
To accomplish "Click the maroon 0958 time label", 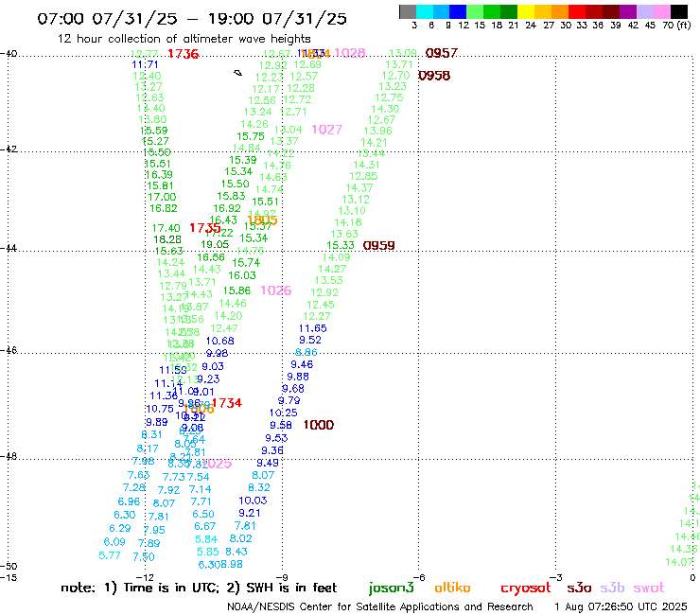I will click(x=434, y=76).
